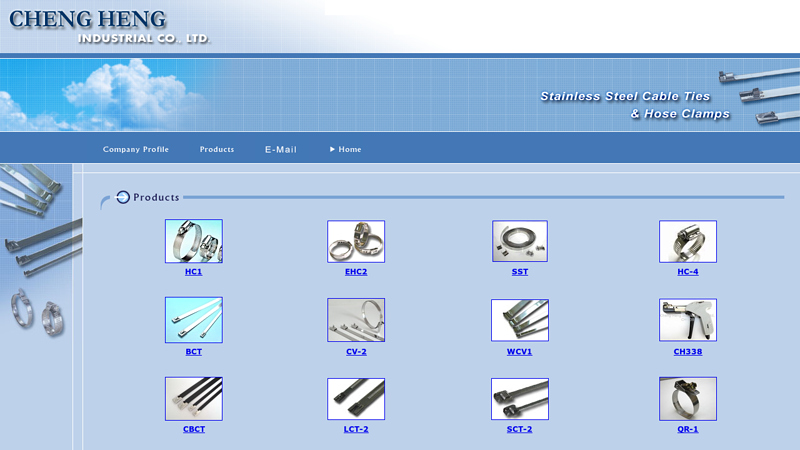Open Products in the navigation bar
800x450 pixels.
217,149
